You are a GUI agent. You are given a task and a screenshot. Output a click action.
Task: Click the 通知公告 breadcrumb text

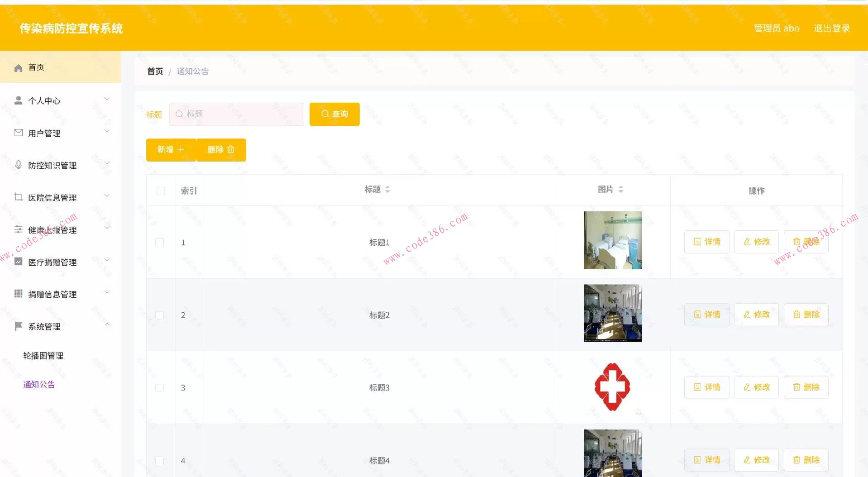193,72
